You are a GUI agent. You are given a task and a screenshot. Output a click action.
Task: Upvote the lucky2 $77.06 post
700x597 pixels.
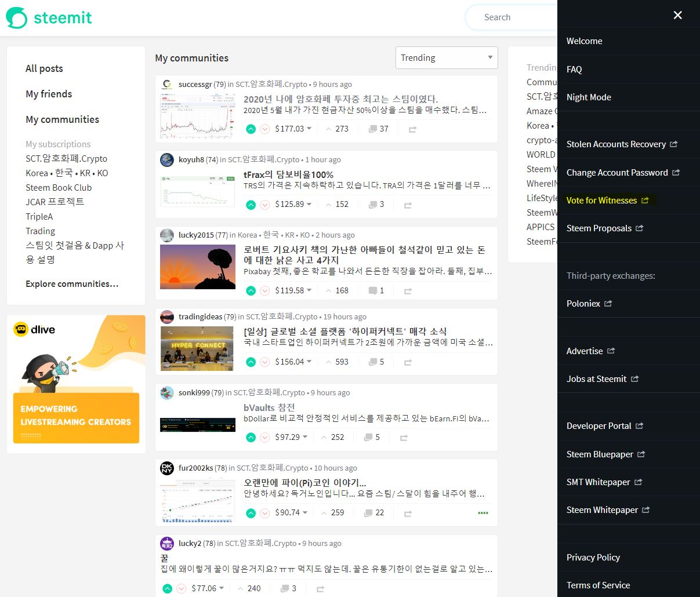tap(167, 588)
